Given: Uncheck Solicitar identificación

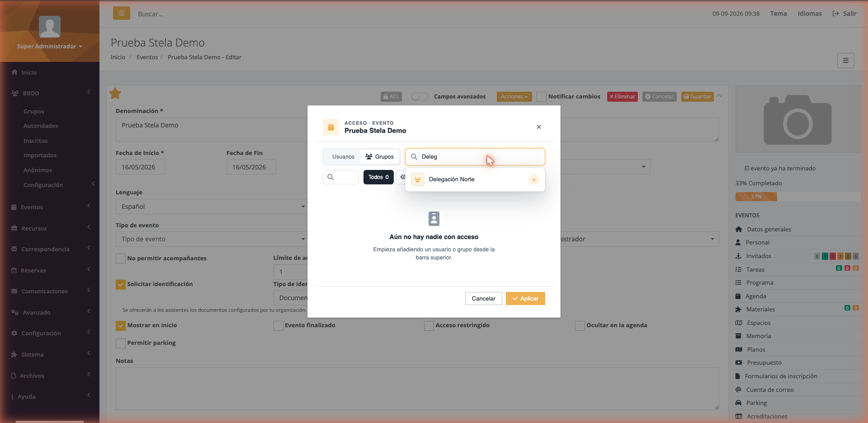Looking at the screenshot, I should [x=121, y=285].
